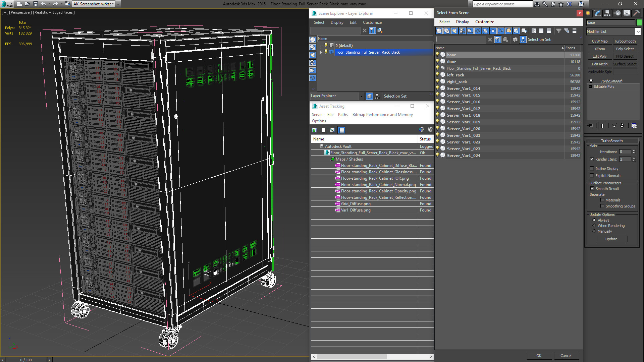The image size is (644, 362).
Task: Click Configure Modifier Sets icon
Action: (x=634, y=126)
